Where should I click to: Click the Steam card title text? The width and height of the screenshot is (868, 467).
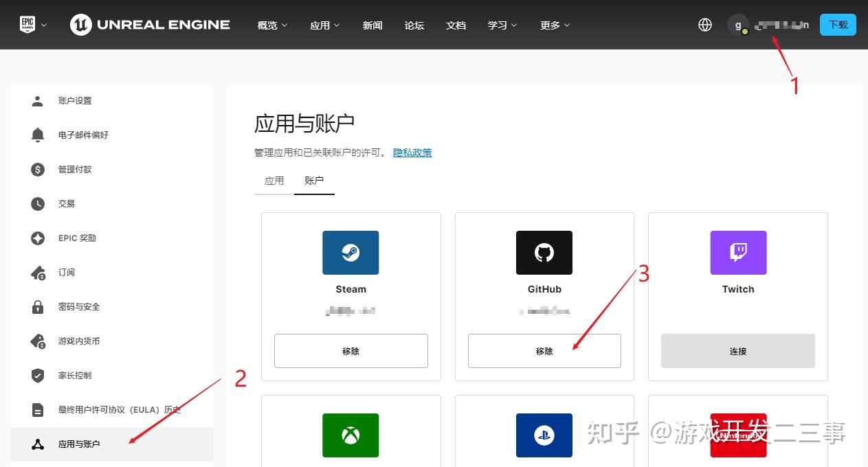click(x=350, y=289)
